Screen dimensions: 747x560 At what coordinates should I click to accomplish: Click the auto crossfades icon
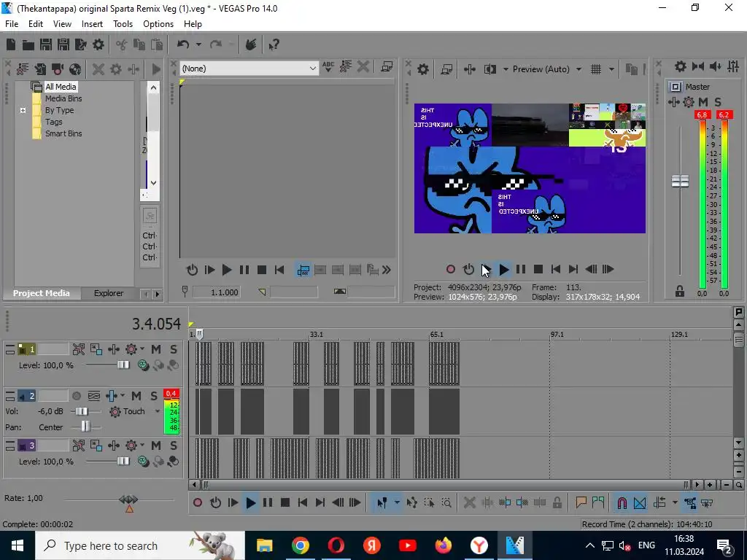coord(640,503)
